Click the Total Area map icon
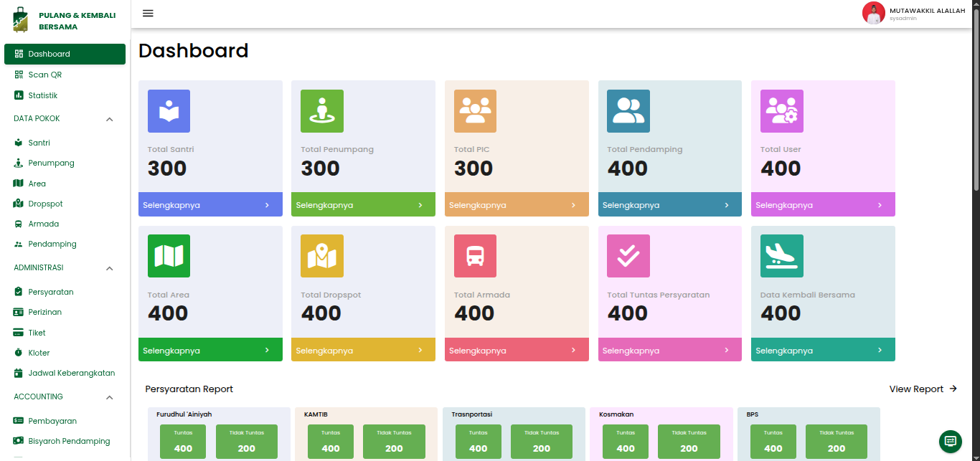Image resolution: width=980 pixels, height=461 pixels. tap(169, 256)
